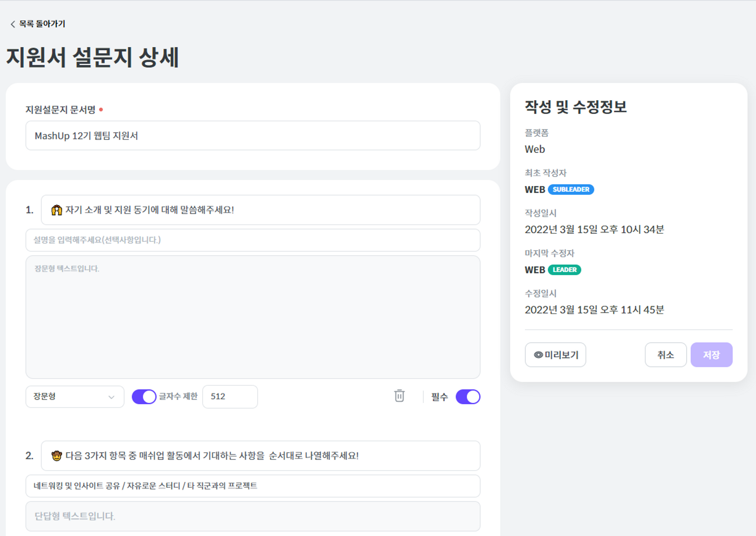This screenshot has width=756, height=536.
Task: Open the 장문형 question type dropdown
Action: pyautogui.click(x=74, y=397)
